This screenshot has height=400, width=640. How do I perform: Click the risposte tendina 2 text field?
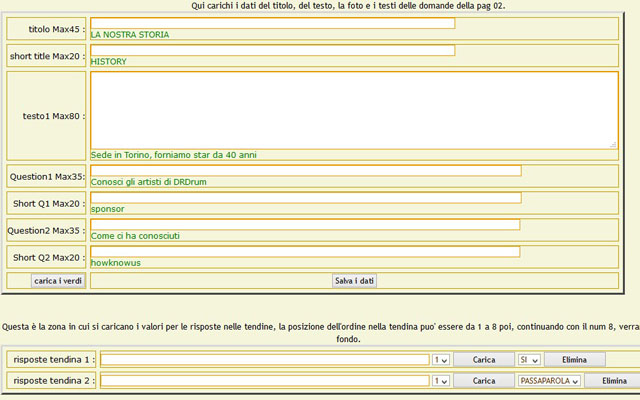(x=265, y=381)
